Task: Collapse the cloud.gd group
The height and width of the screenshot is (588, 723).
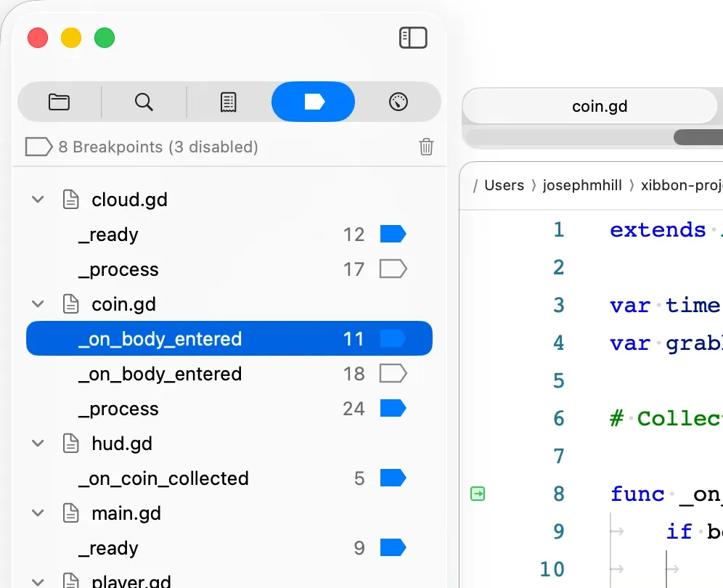Action: tap(38, 199)
